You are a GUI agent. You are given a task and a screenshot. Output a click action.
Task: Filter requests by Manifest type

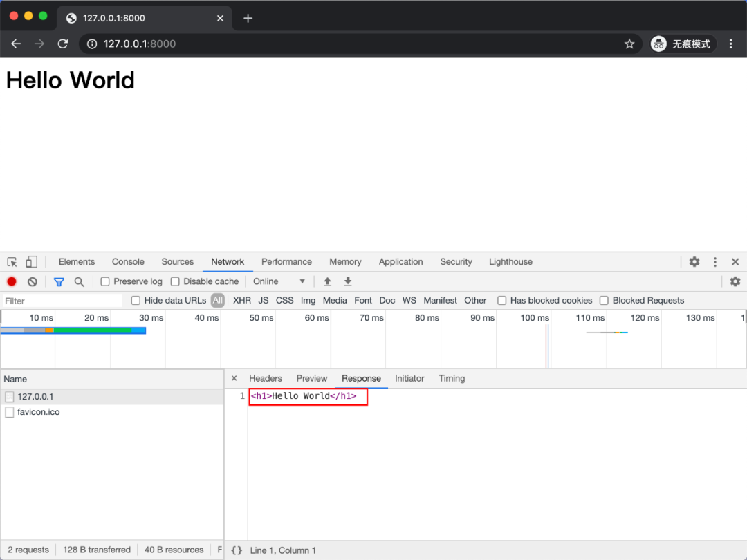pos(440,301)
